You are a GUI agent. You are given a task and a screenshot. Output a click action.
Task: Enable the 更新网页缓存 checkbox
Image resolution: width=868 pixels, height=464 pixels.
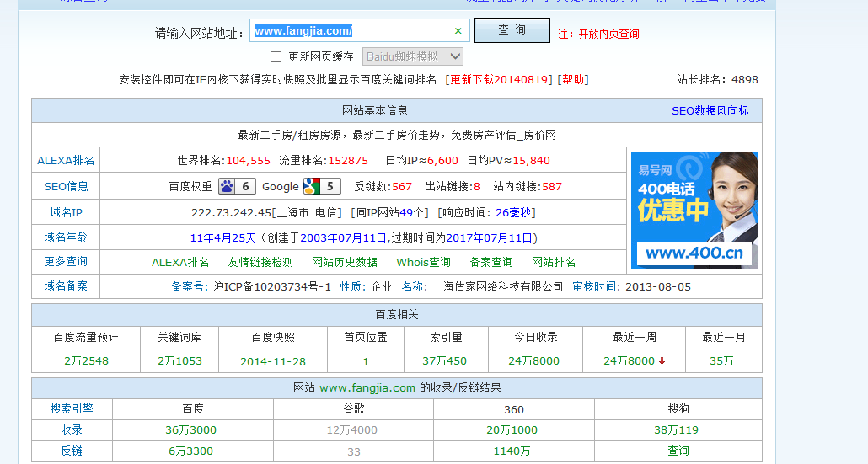tap(276, 56)
